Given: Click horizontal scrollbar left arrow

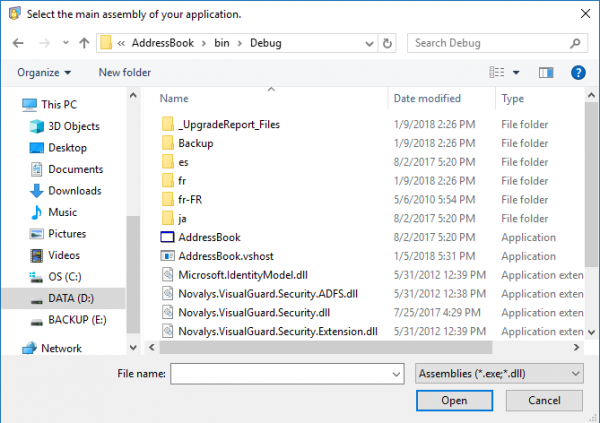Looking at the screenshot, I should tap(152, 347).
